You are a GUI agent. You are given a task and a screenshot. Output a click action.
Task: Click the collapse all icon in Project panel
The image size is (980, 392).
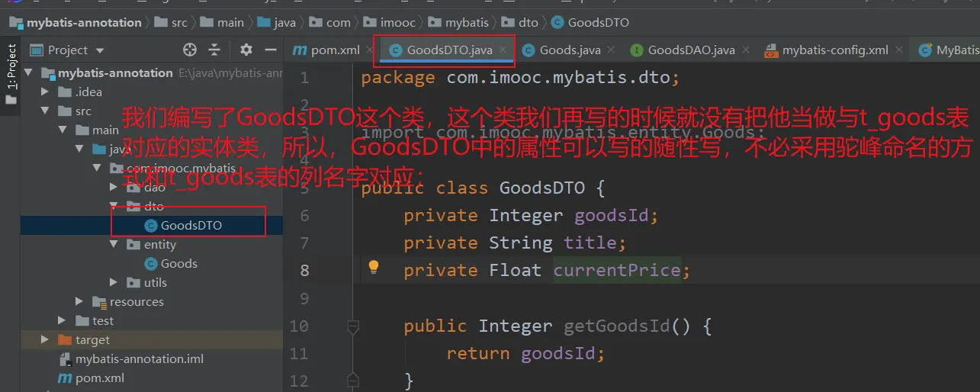[x=214, y=50]
